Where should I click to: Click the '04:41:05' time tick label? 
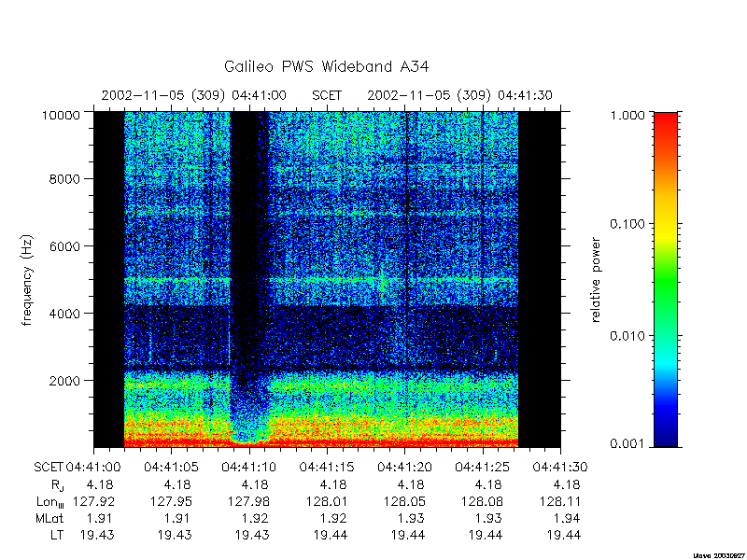(172, 468)
